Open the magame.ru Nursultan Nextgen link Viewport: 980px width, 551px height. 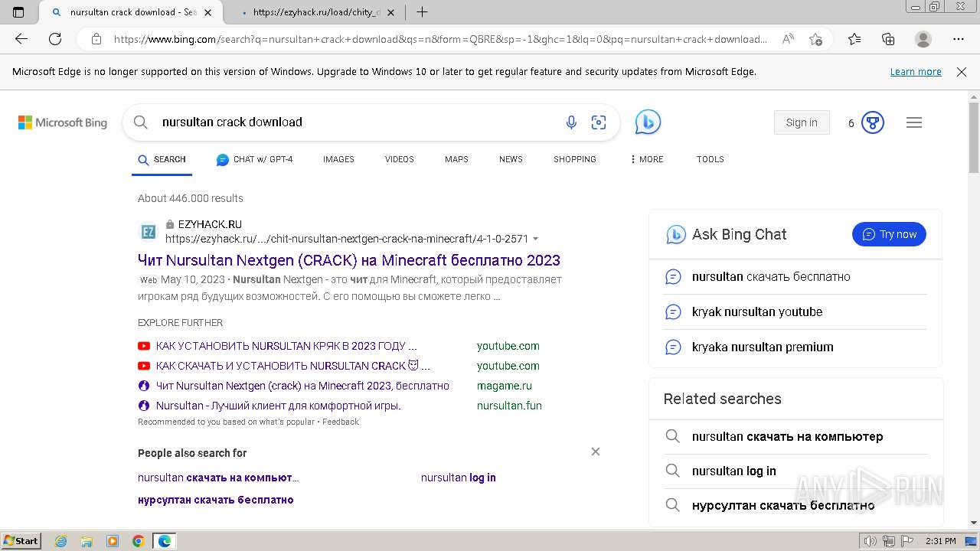[302, 386]
